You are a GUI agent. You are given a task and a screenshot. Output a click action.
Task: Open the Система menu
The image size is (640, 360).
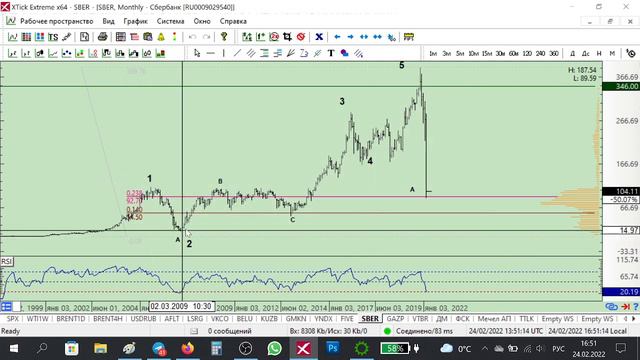tap(170, 21)
